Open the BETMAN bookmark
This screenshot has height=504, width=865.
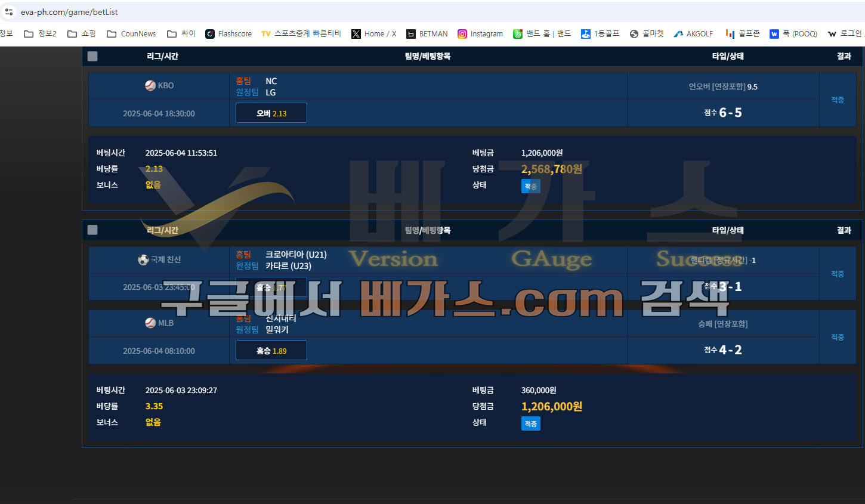427,34
